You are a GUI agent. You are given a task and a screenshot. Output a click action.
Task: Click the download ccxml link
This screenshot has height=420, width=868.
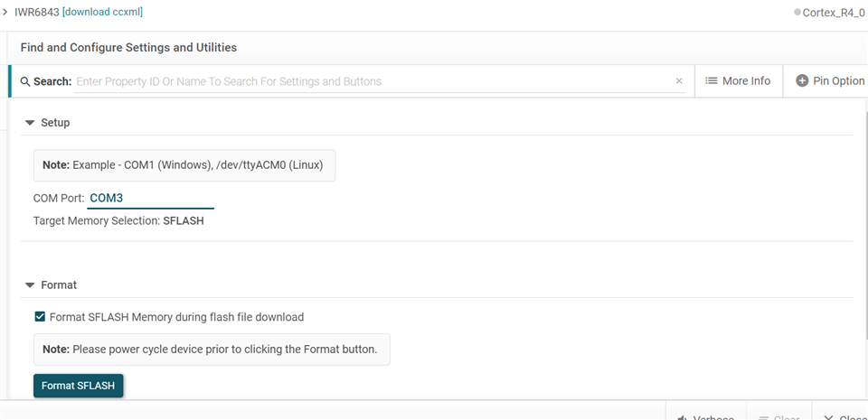pyautogui.click(x=102, y=12)
